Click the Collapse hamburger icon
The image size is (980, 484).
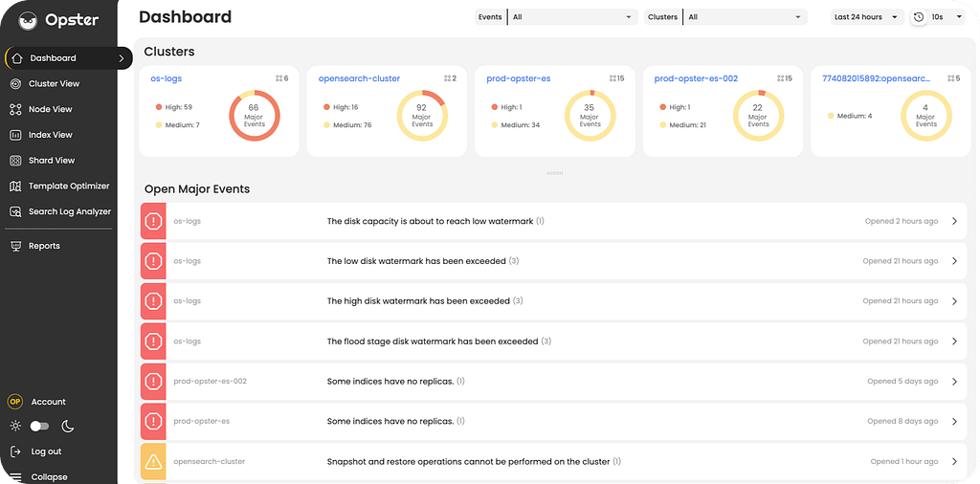(x=15, y=477)
